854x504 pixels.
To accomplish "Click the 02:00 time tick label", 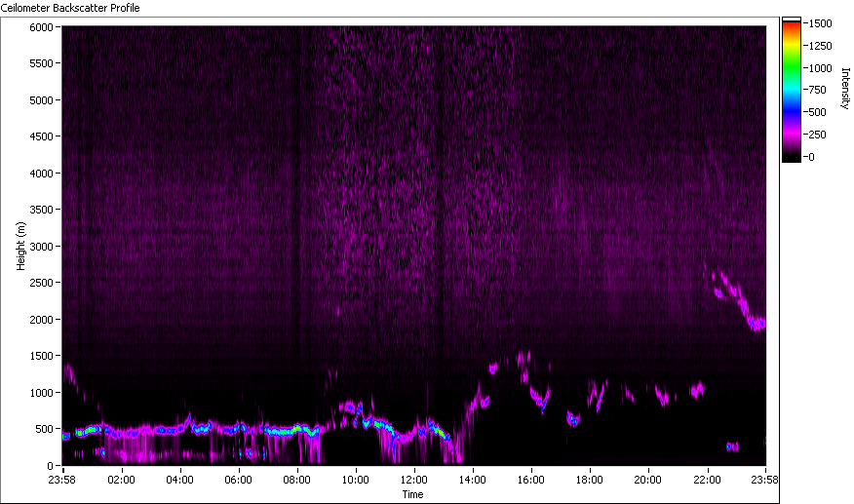I will tap(122, 480).
